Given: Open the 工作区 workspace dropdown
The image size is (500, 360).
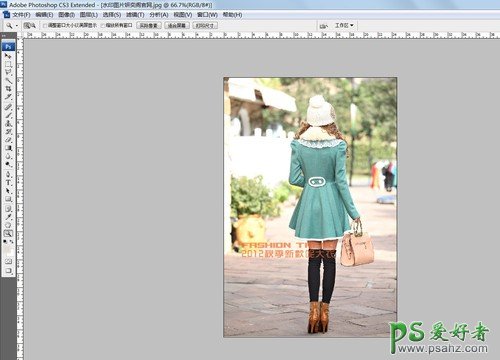Looking at the screenshot, I should click(344, 25).
